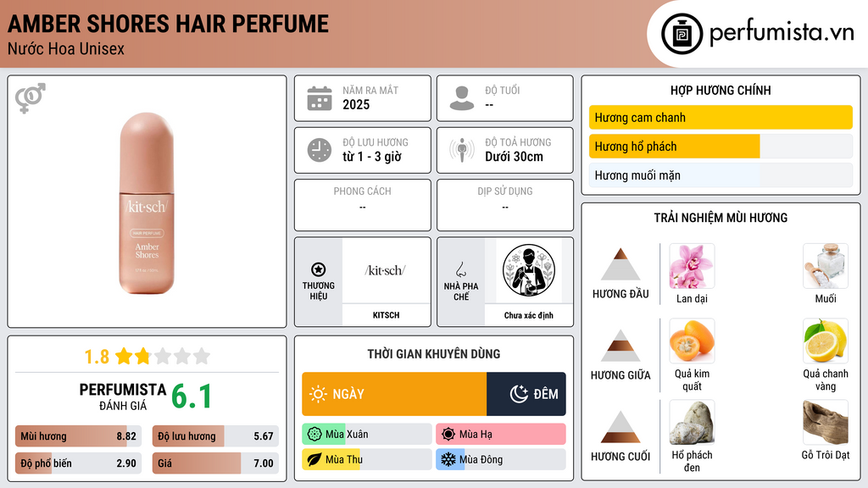Click the nose icon above Nhà pha chế
This screenshot has height=488, width=868.
pos(460,269)
